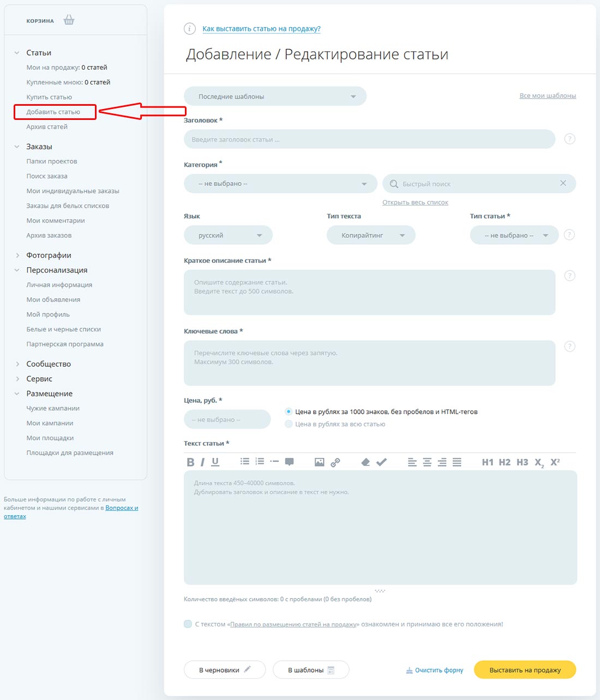Open the Все мои шаблоны link
The width and height of the screenshot is (600, 700).
(547, 95)
